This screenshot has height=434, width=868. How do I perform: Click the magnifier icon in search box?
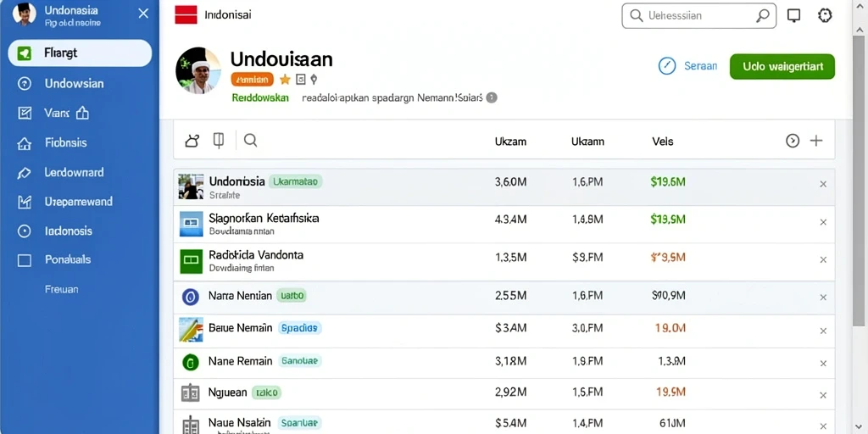762,15
